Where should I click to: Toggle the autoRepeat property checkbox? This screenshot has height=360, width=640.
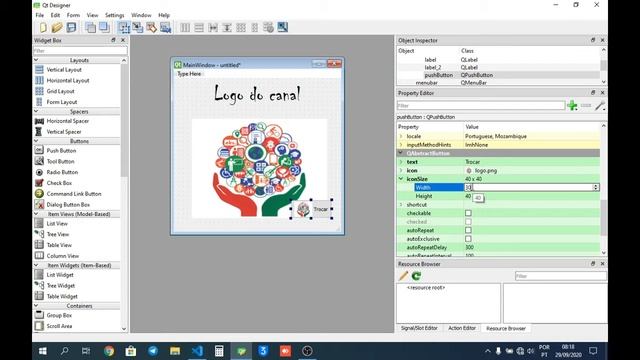pos(468,230)
